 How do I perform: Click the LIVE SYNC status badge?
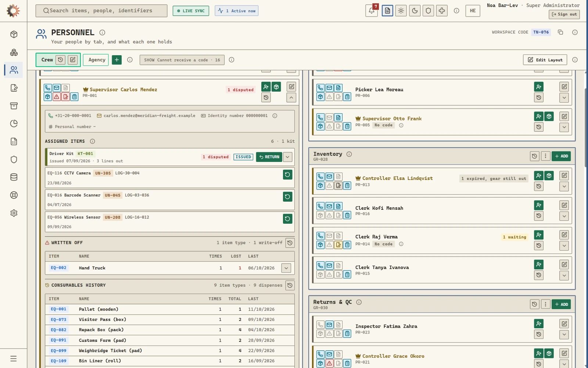point(191,11)
